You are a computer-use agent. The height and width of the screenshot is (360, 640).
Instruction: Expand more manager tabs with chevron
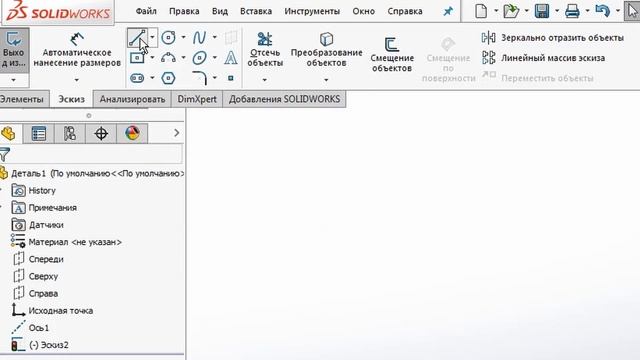[176, 133]
